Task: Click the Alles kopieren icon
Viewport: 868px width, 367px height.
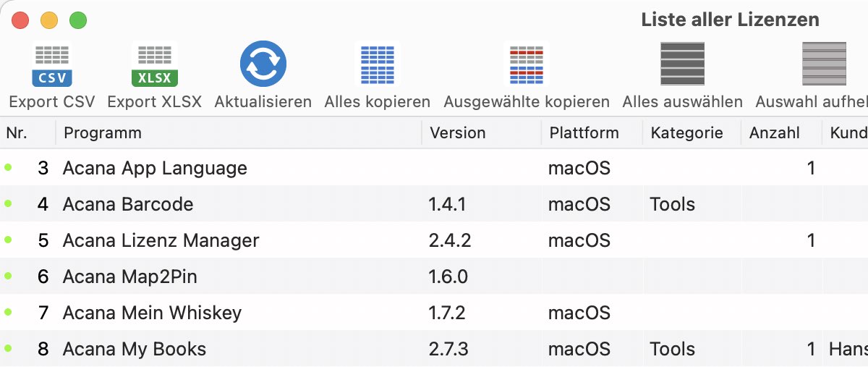Action: click(378, 65)
